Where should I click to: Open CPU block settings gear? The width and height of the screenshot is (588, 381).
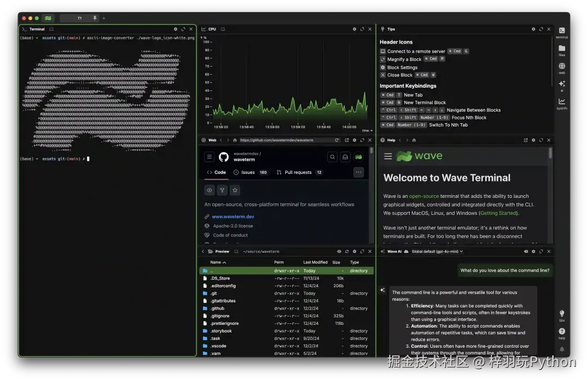(x=354, y=29)
